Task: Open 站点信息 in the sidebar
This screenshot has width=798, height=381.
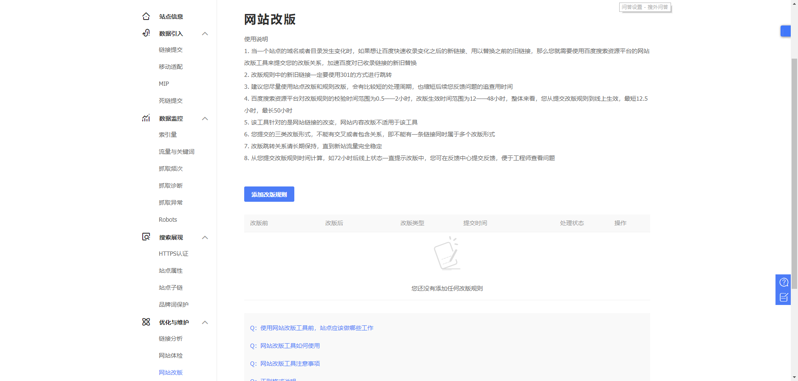Action: click(x=170, y=16)
